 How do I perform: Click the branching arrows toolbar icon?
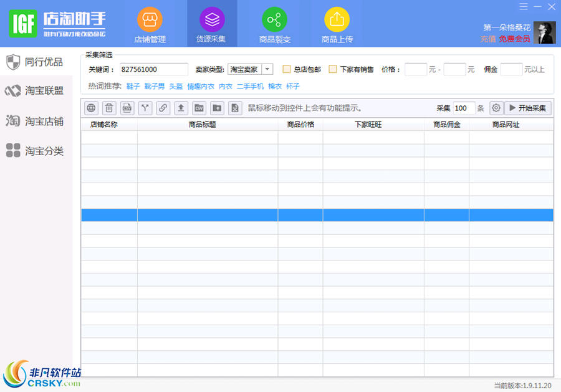(x=145, y=108)
